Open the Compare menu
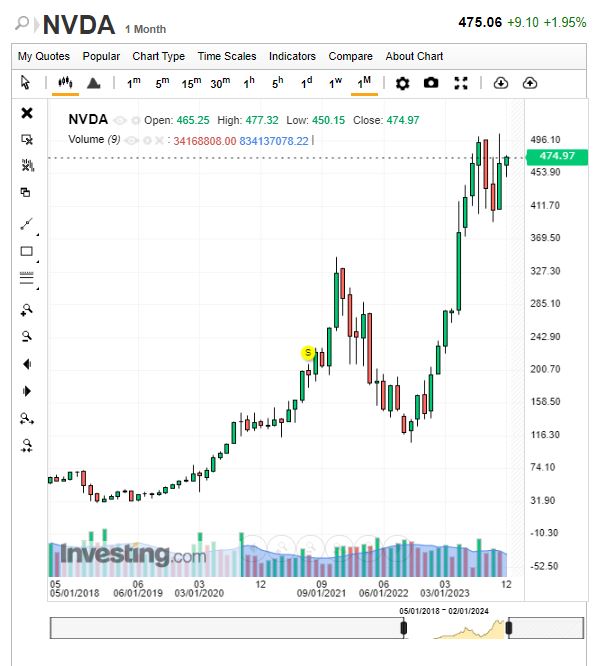This screenshot has width=596, height=666. click(350, 56)
